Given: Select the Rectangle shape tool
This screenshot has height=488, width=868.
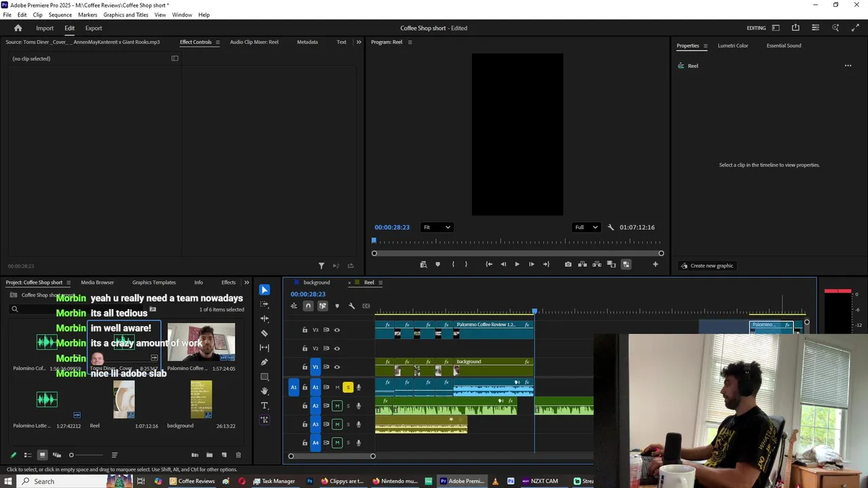Looking at the screenshot, I should pyautogui.click(x=264, y=377).
